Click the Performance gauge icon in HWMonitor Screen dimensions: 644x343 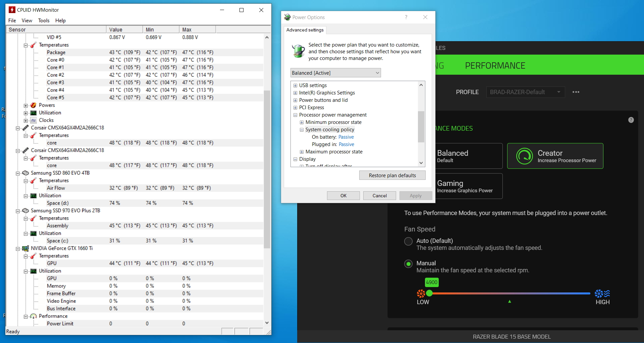33,316
